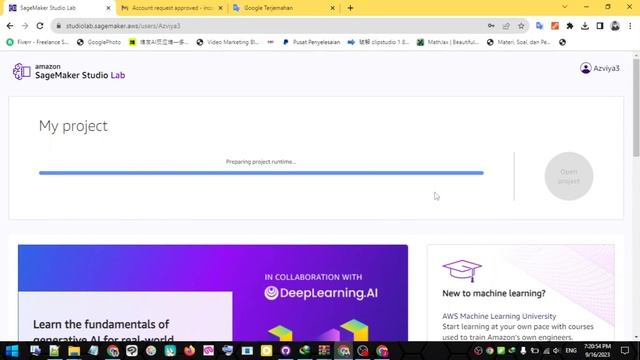Open the Materi, Soal, dan Pe bookmark
The height and width of the screenshot is (360, 640).
[x=519, y=42]
